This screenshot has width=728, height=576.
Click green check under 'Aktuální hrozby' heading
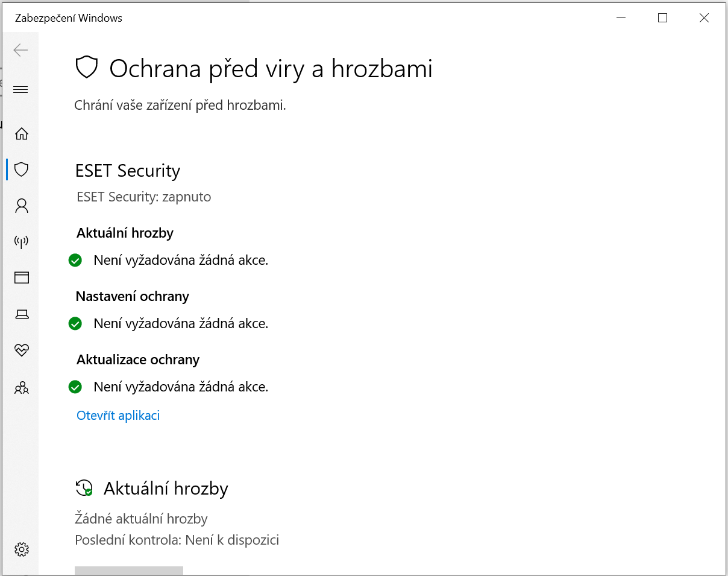[75, 261]
